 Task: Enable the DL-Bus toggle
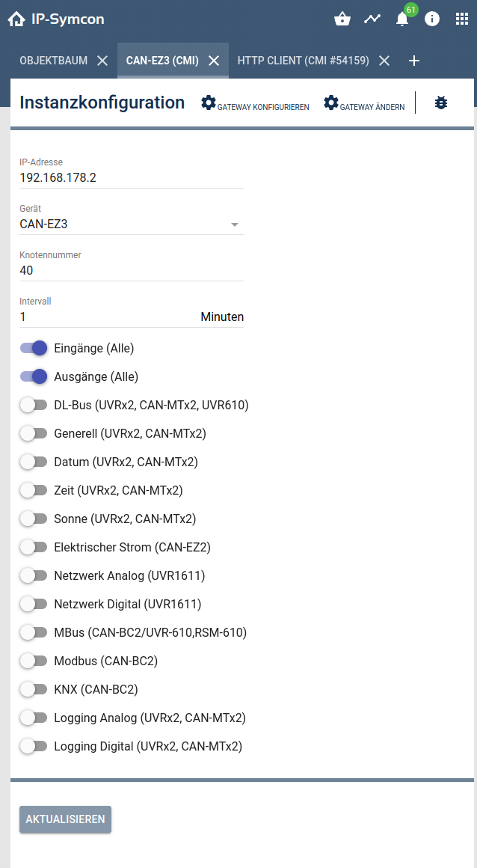(x=34, y=405)
